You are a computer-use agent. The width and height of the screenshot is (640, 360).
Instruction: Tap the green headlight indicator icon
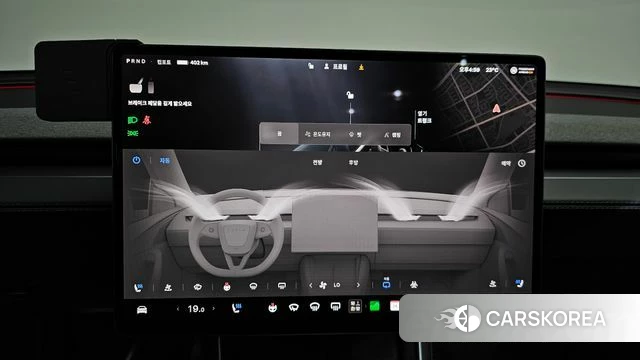(132, 120)
